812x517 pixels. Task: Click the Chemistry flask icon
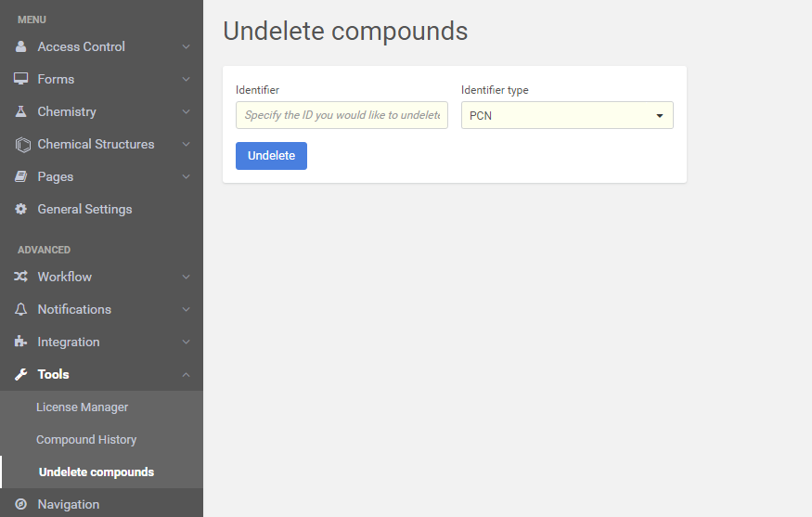(21, 111)
